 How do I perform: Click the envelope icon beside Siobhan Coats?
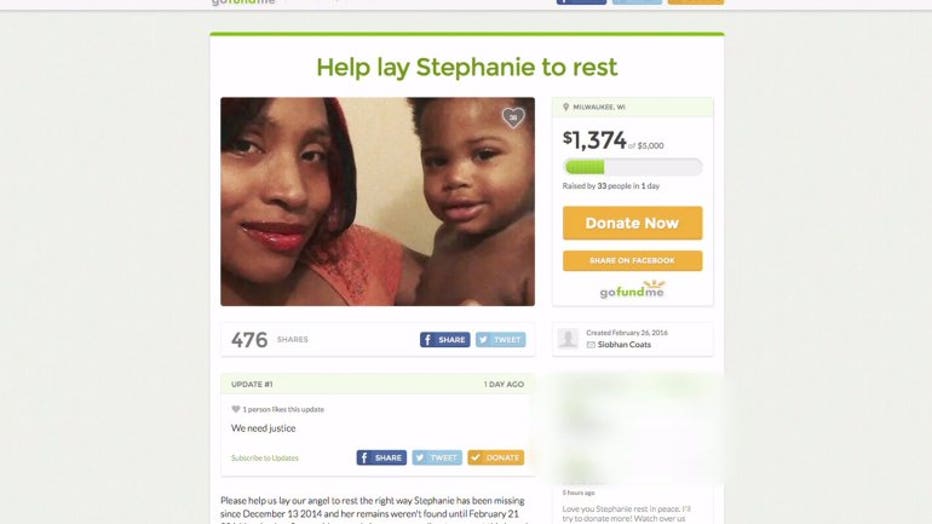point(591,345)
